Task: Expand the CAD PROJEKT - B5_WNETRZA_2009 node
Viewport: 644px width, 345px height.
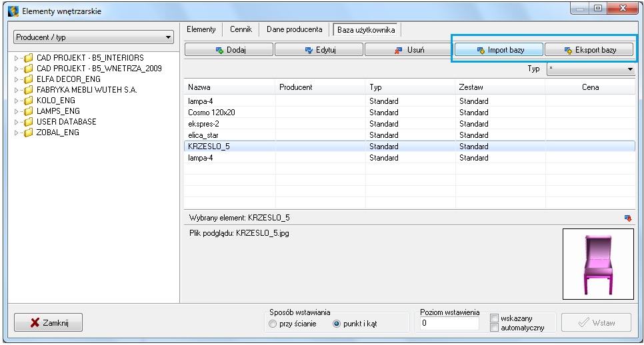Action: pos(17,69)
